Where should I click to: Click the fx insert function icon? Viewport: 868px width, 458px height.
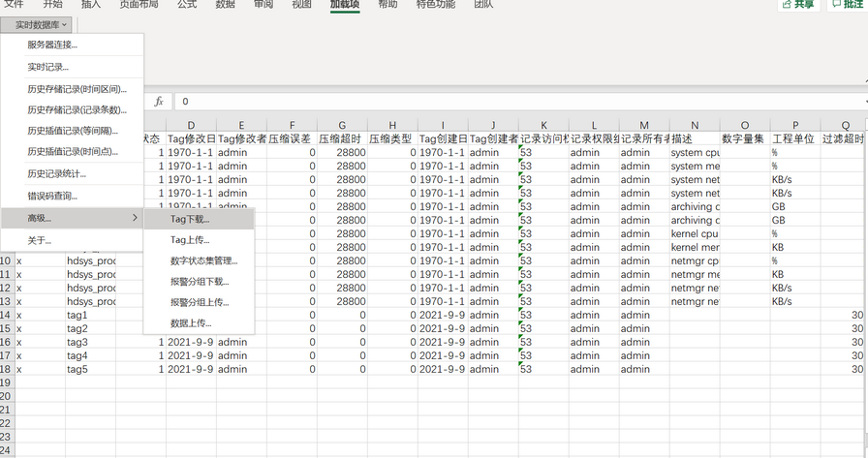tap(159, 102)
